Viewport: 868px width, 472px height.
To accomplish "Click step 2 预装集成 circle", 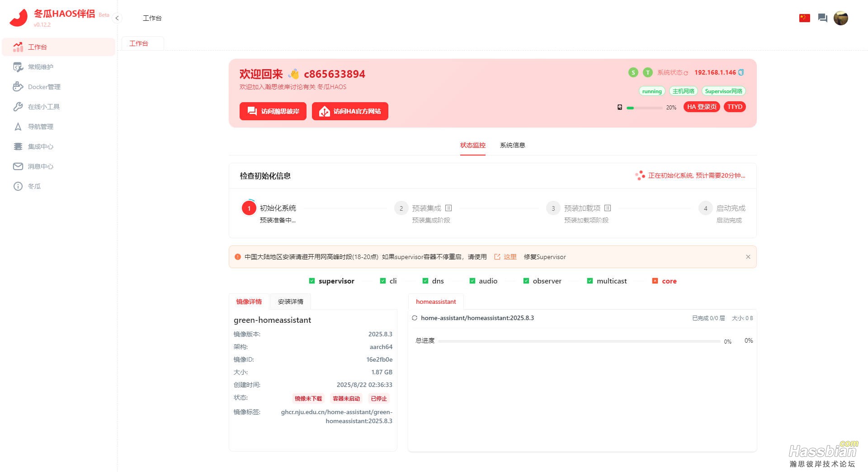I will point(401,208).
